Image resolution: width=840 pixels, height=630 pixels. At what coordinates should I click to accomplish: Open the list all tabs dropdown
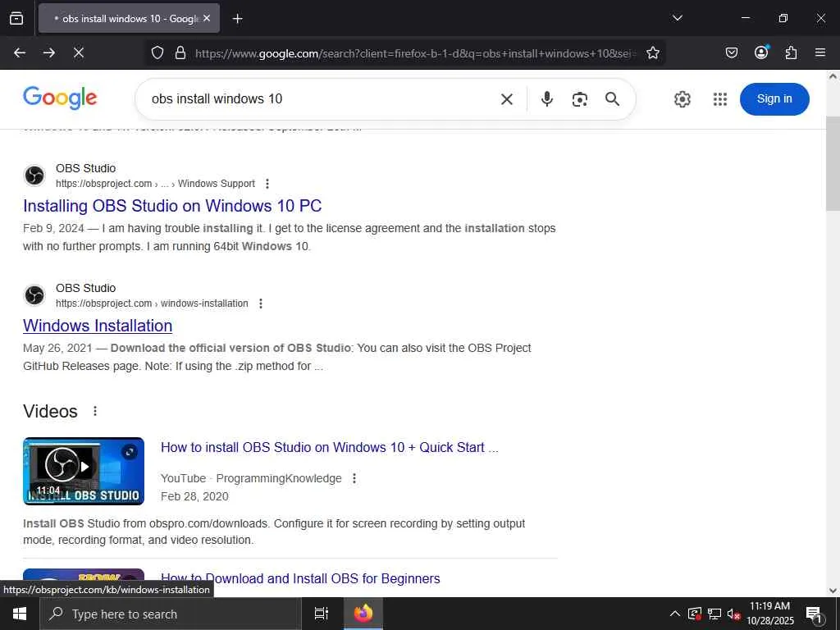[677, 18]
